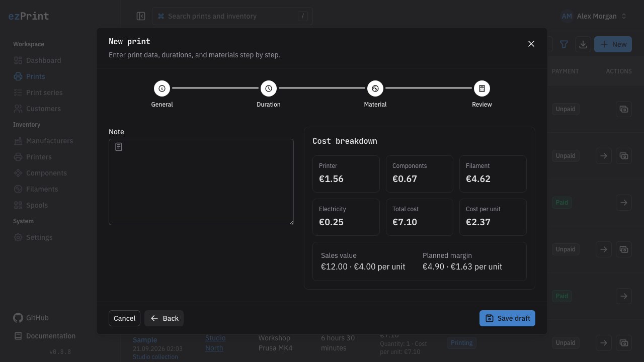The height and width of the screenshot is (362, 644).
Task: Select the Review step icon
Action: pos(482,88)
